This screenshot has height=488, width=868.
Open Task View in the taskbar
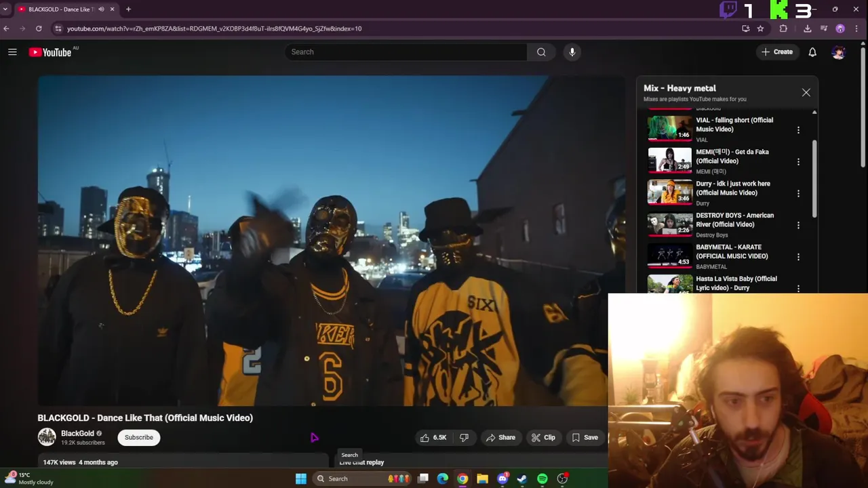point(423,479)
